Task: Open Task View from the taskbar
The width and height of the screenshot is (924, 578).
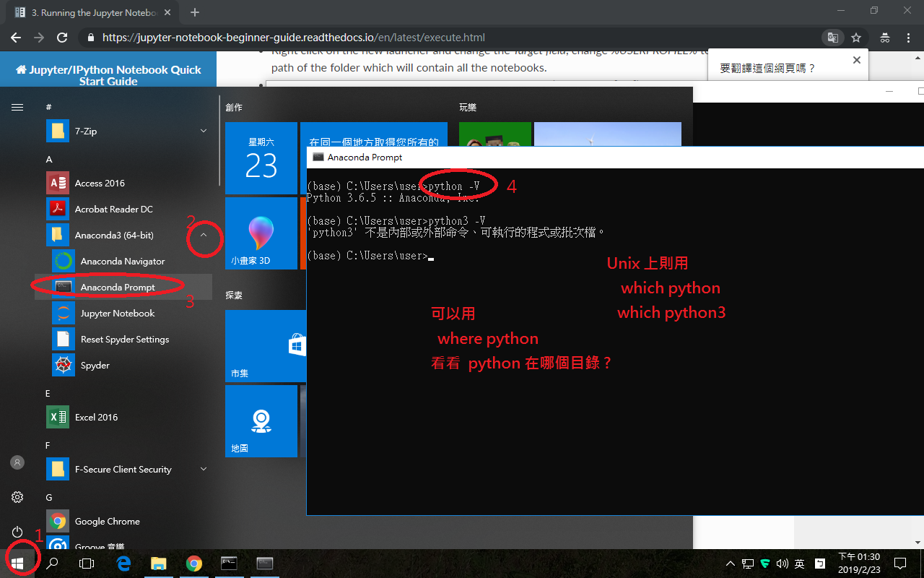Action: [87, 564]
